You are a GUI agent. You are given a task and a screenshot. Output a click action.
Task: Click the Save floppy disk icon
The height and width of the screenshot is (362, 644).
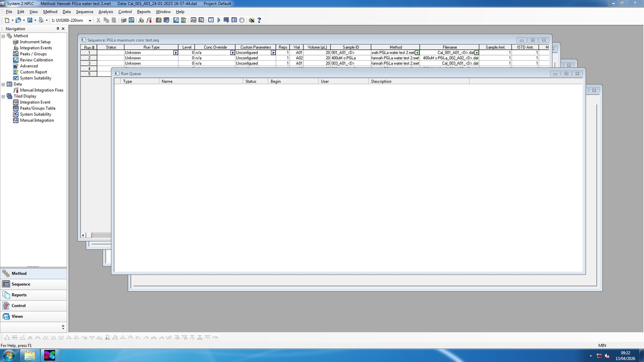pyautogui.click(x=30, y=20)
